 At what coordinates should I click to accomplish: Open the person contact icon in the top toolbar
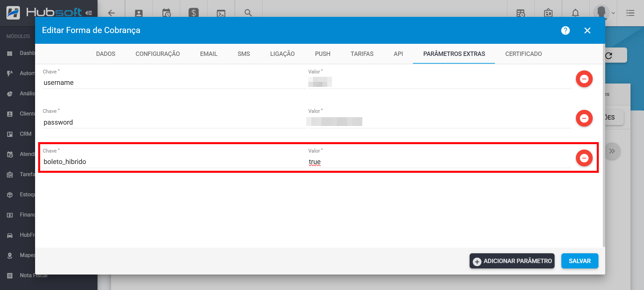[x=139, y=13]
